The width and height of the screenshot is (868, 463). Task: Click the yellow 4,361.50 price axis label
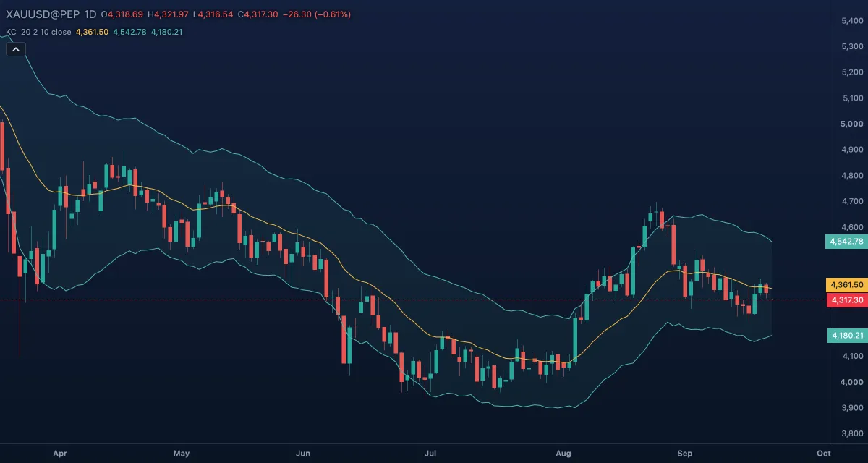[846, 285]
